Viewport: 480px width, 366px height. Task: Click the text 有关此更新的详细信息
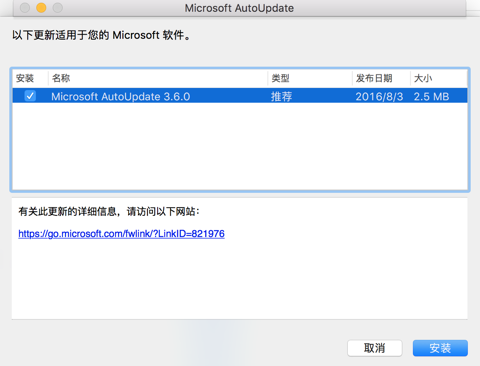coord(67,211)
